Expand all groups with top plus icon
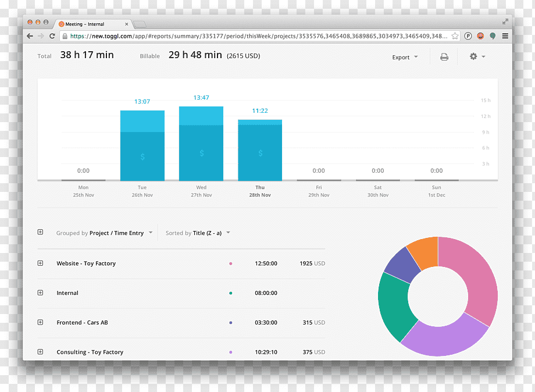 [x=40, y=232]
